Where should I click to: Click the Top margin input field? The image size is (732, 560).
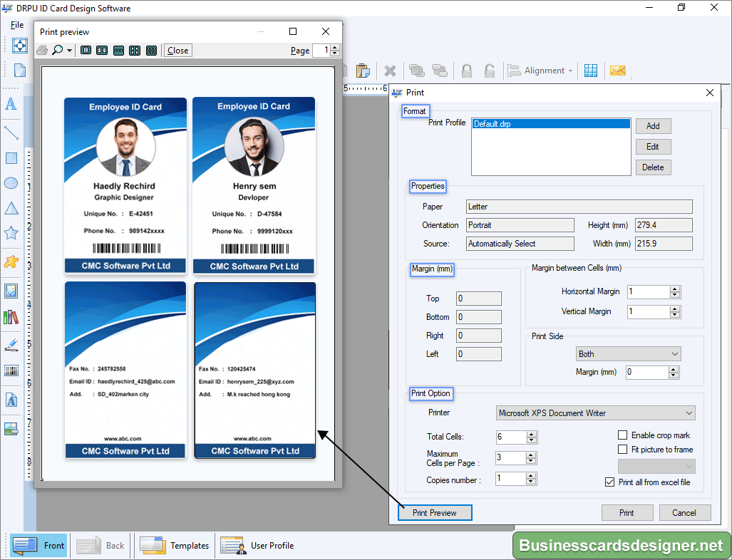pyautogui.click(x=479, y=299)
